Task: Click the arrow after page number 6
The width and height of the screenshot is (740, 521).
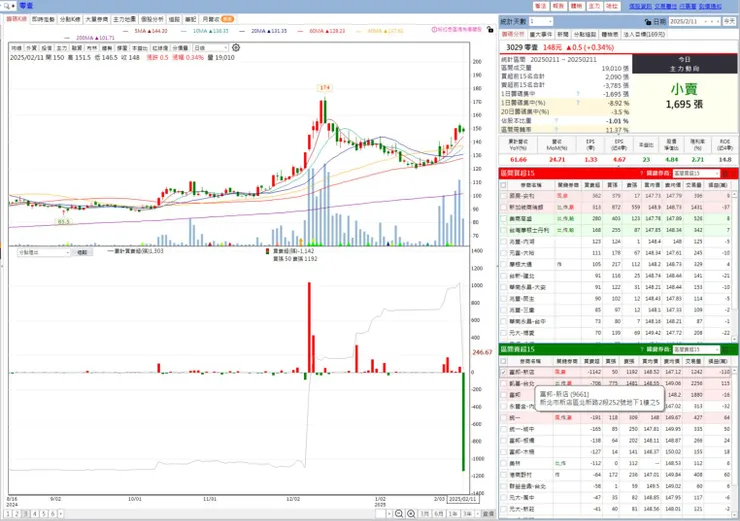Action: [x=60, y=513]
